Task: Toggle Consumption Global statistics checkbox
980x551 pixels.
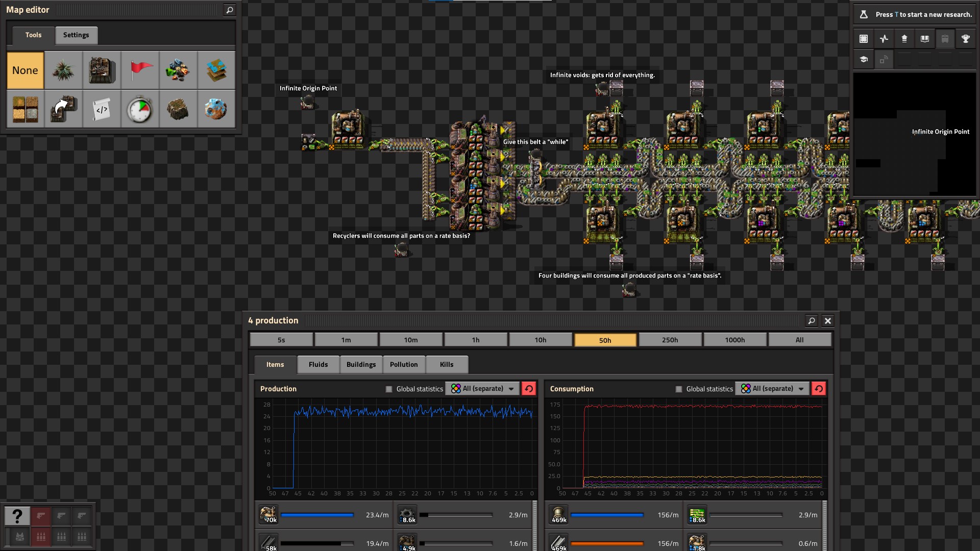Action: pos(679,389)
